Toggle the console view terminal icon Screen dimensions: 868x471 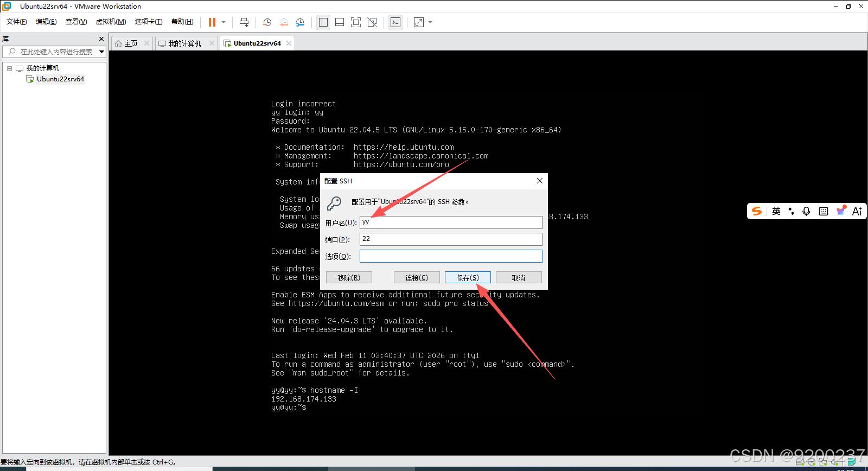[x=395, y=22]
